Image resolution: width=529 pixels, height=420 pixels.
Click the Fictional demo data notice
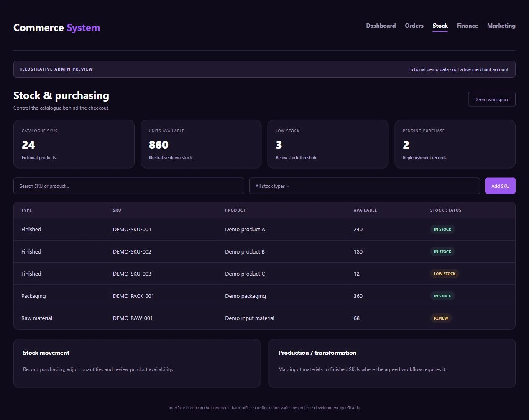[x=458, y=69]
